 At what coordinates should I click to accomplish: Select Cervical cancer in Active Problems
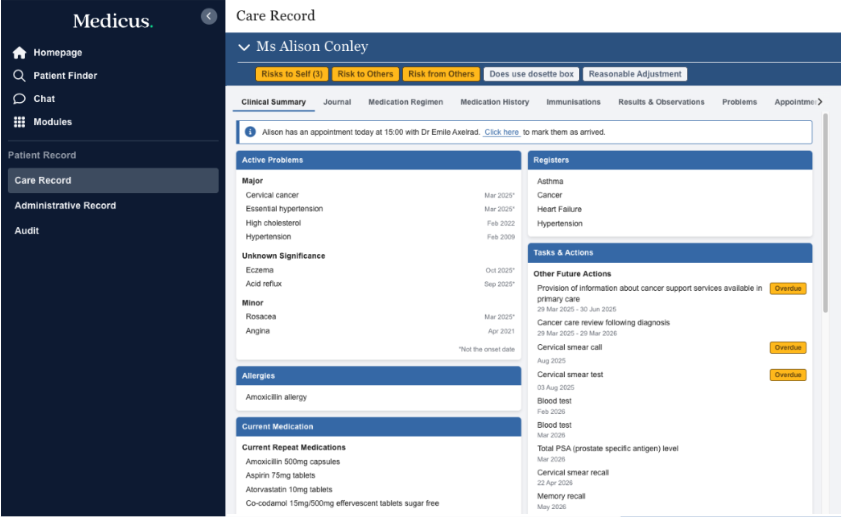[x=272, y=195]
